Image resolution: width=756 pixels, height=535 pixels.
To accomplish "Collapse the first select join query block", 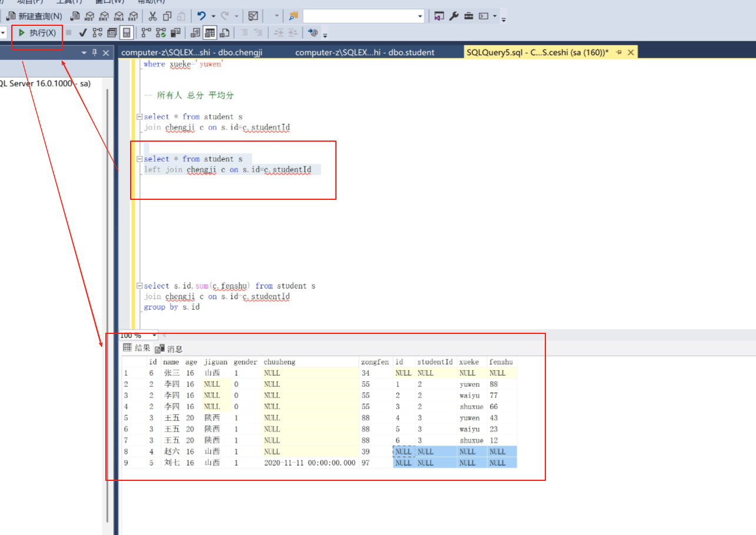I will click(139, 116).
